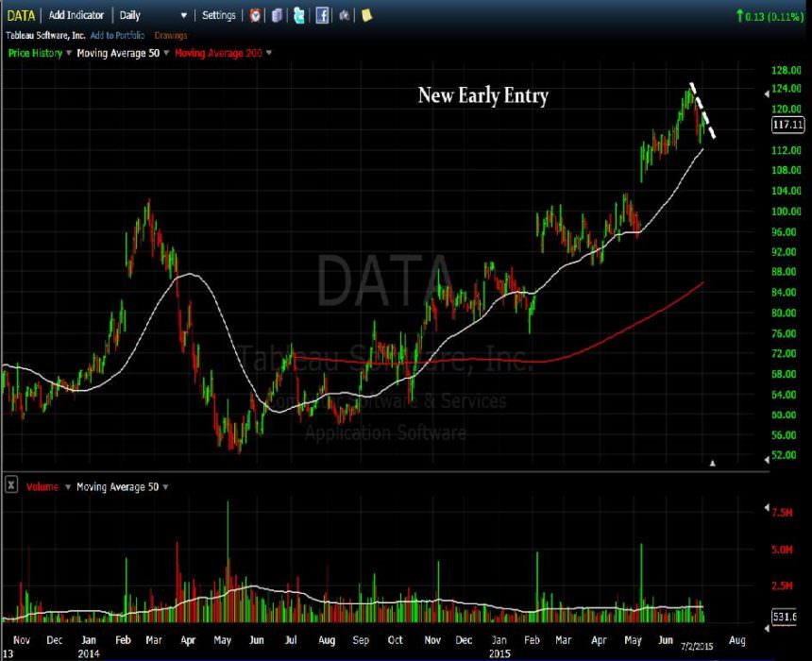Click Add to Portfolio link
812x661 pixels.
click(x=117, y=35)
